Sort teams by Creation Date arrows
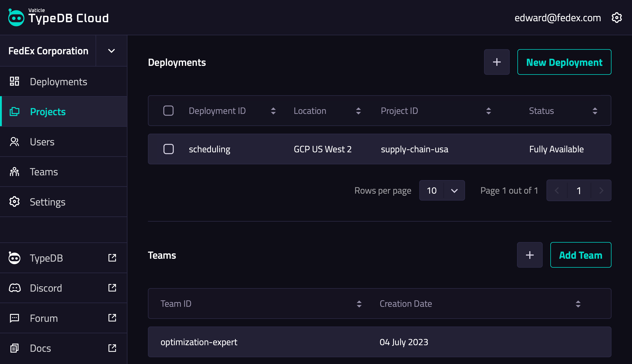 (x=578, y=304)
